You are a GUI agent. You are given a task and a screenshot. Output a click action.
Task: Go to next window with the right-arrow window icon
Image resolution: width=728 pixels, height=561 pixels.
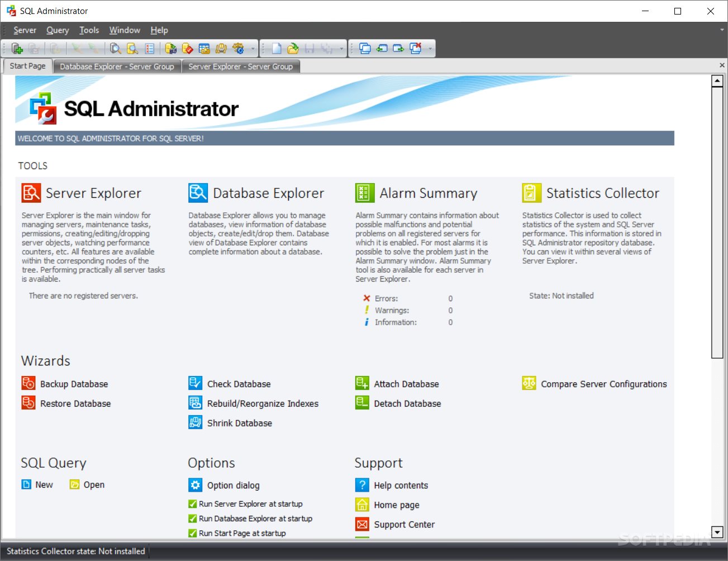pyautogui.click(x=398, y=49)
